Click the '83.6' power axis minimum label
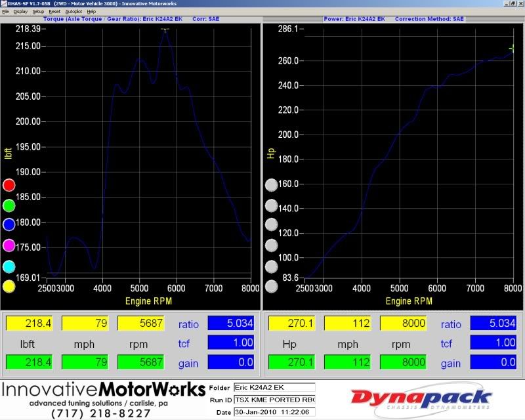This screenshot has width=525, height=420. (x=290, y=278)
